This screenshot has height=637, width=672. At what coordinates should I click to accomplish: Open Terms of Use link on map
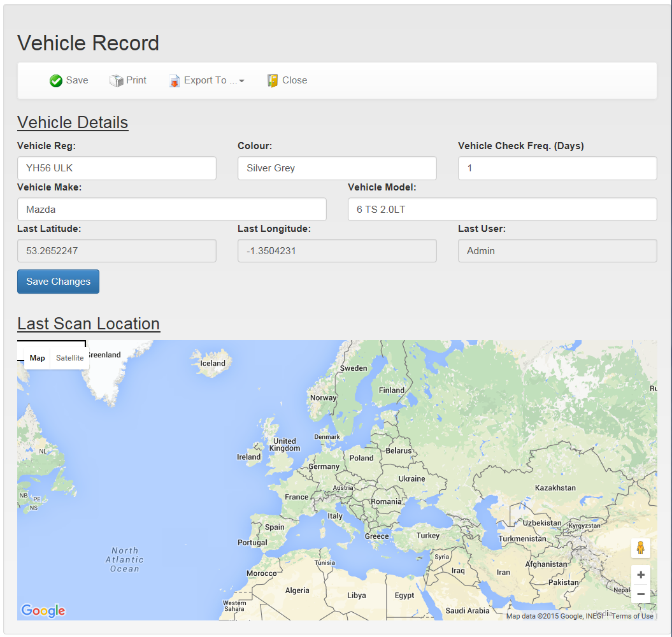[x=633, y=616]
